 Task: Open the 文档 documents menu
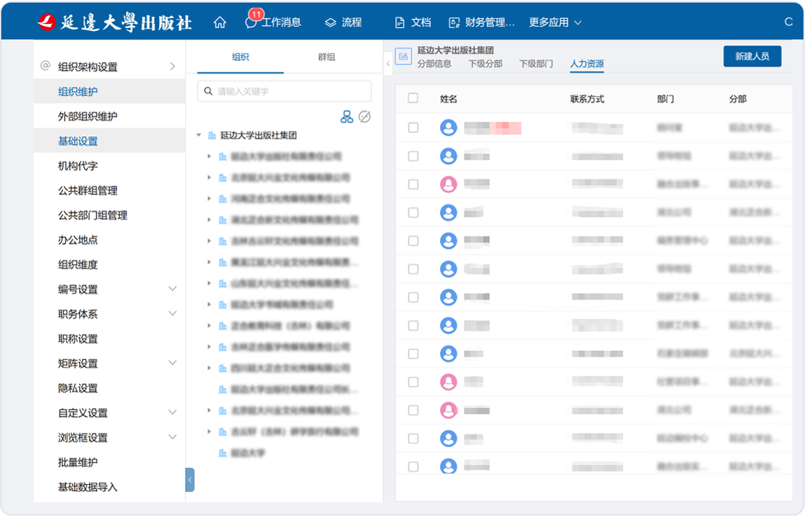click(x=413, y=23)
